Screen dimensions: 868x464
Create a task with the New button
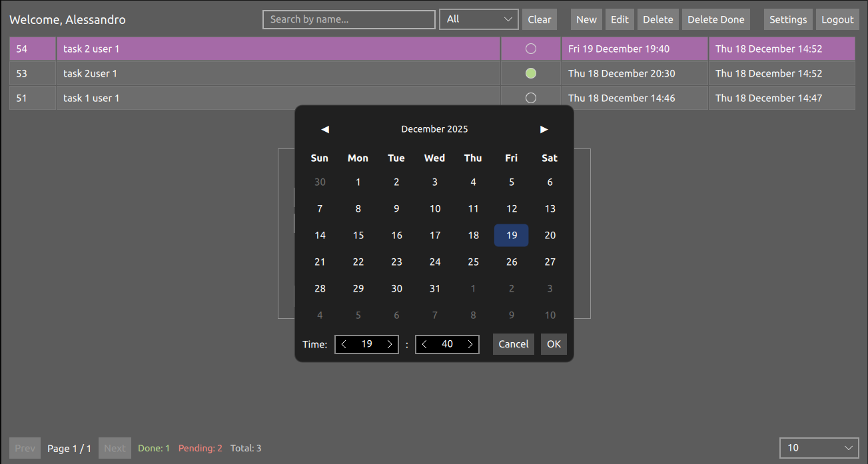586,19
